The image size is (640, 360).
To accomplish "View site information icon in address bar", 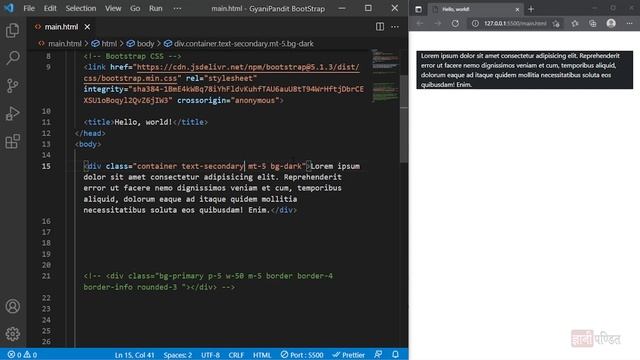I will click(475, 24).
